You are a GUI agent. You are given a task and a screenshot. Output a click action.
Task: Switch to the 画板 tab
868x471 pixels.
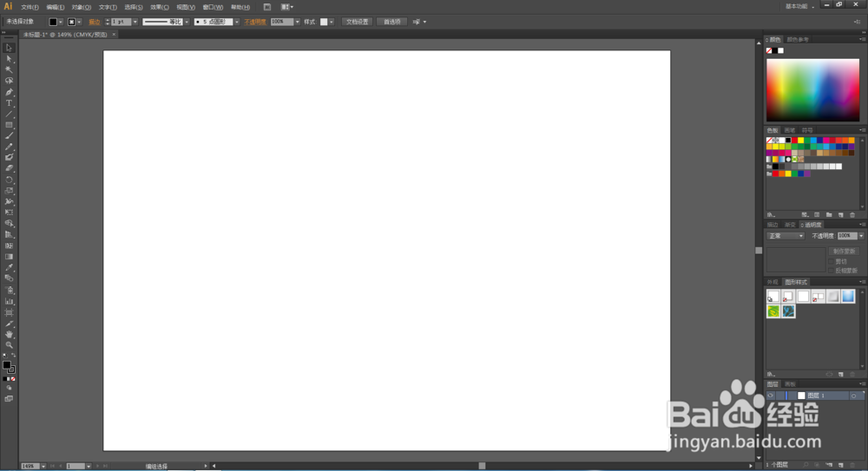790,384
